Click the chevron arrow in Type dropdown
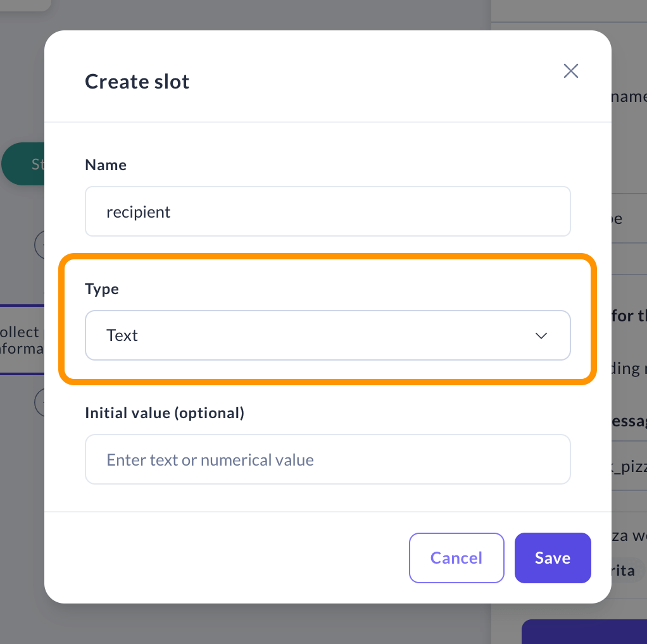The height and width of the screenshot is (644, 647). [x=541, y=336]
